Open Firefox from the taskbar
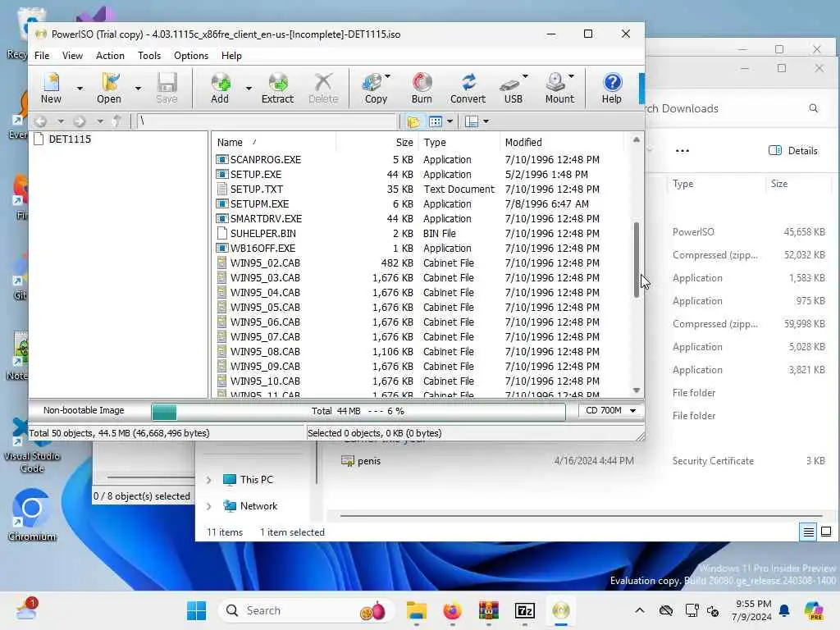This screenshot has height=630, width=840. click(x=453, y=610)
